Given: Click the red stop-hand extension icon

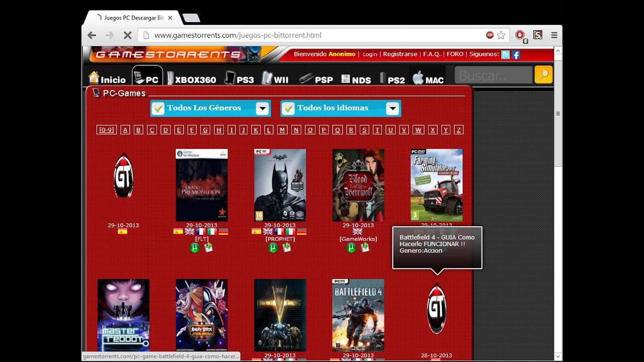Looking at the screenshot, I should coord(520,35).
